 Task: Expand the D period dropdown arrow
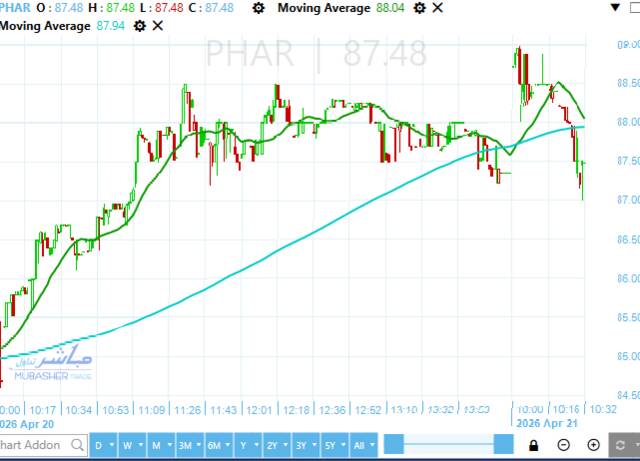(x=111, y=445)
